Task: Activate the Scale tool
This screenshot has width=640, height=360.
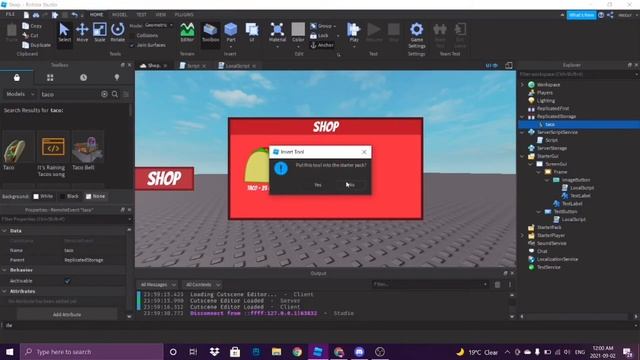Action: click(x=100, y=33)
